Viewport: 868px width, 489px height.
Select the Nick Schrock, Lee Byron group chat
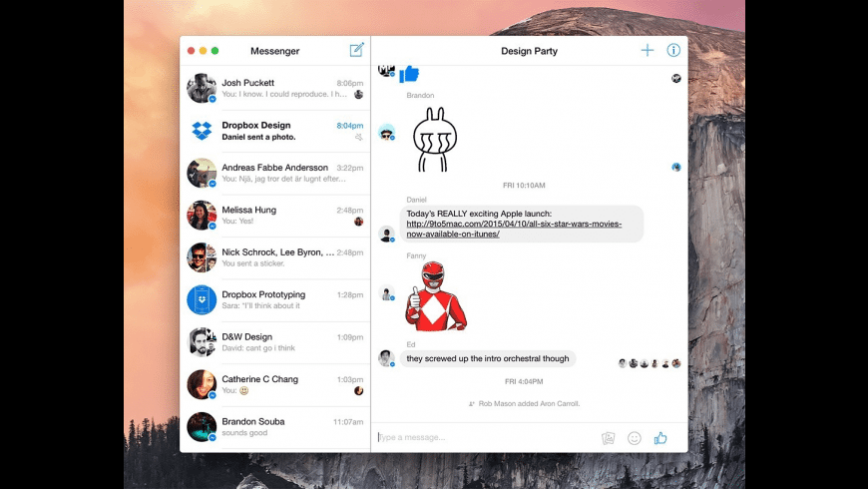point(275,257)
